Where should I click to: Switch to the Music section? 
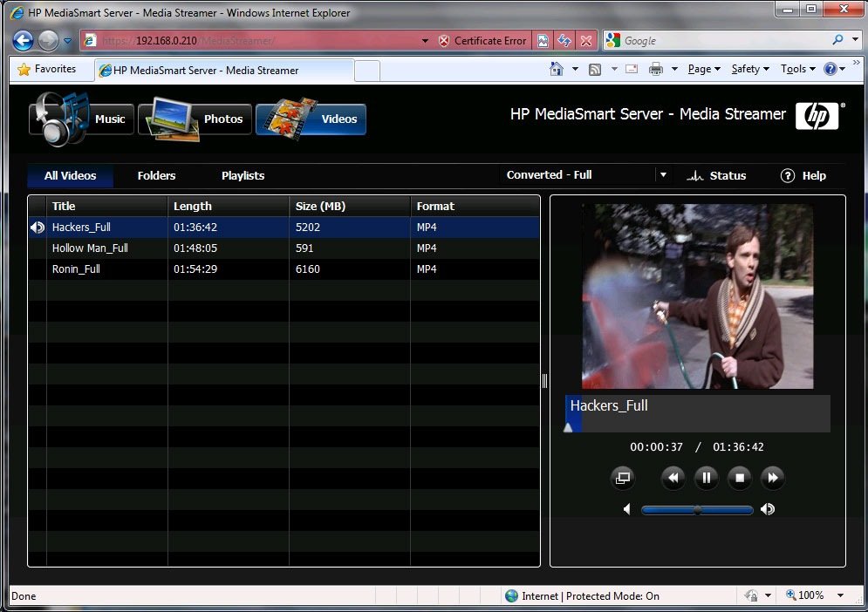tap(81, 119)
